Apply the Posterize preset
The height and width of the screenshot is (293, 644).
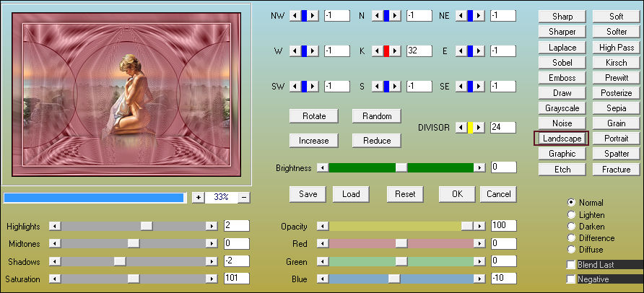[x=616, y=93]
